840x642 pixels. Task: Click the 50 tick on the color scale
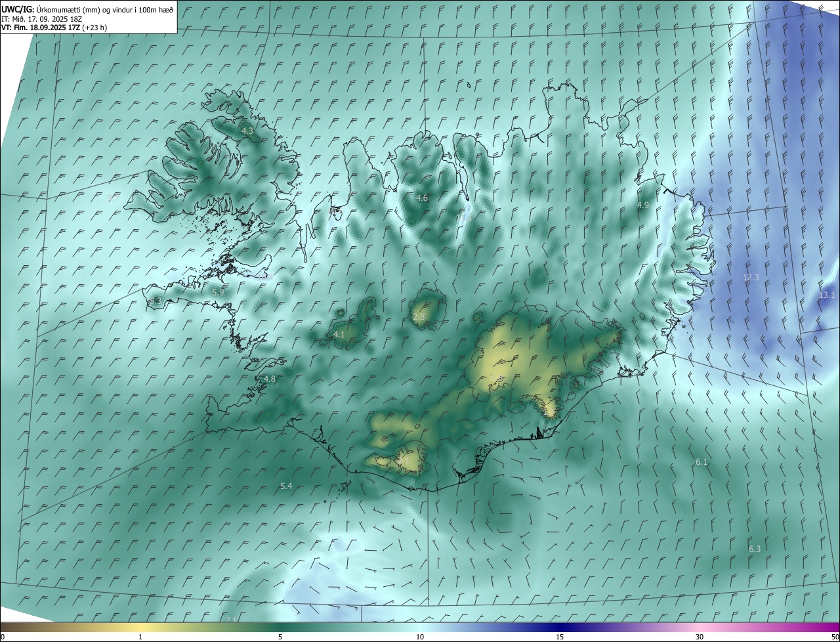(x=835, y=637)
